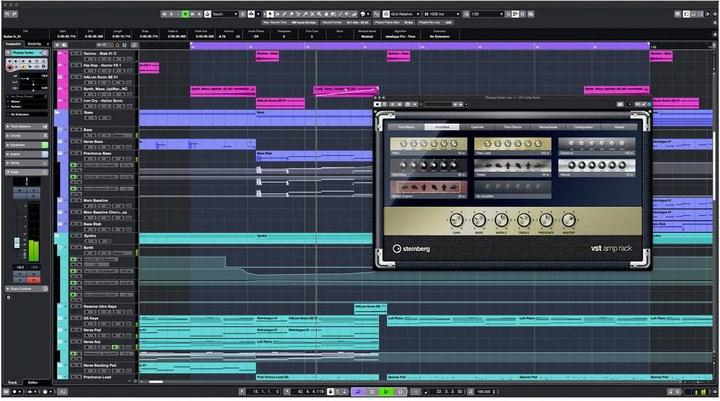Image resolution: width=720 pixels, height=401 pixels.
Task: Click the Master knob on the amp
Action: tap(568, 220)
